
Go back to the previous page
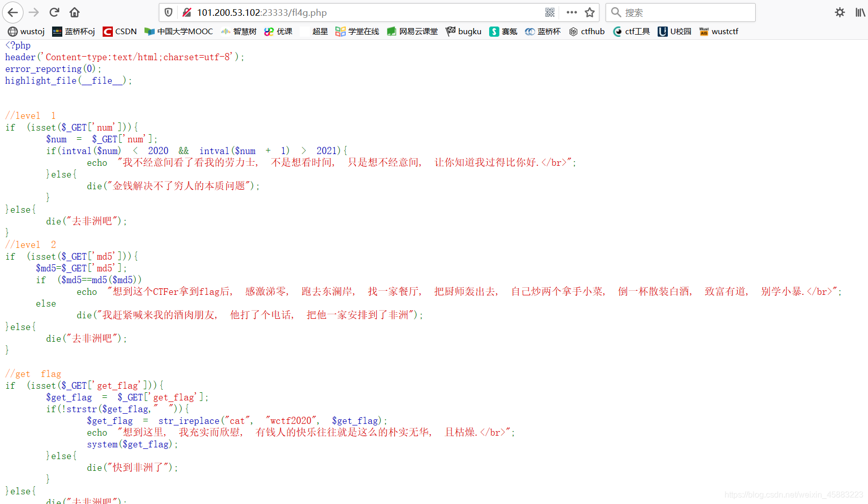[x=13, y=12]
